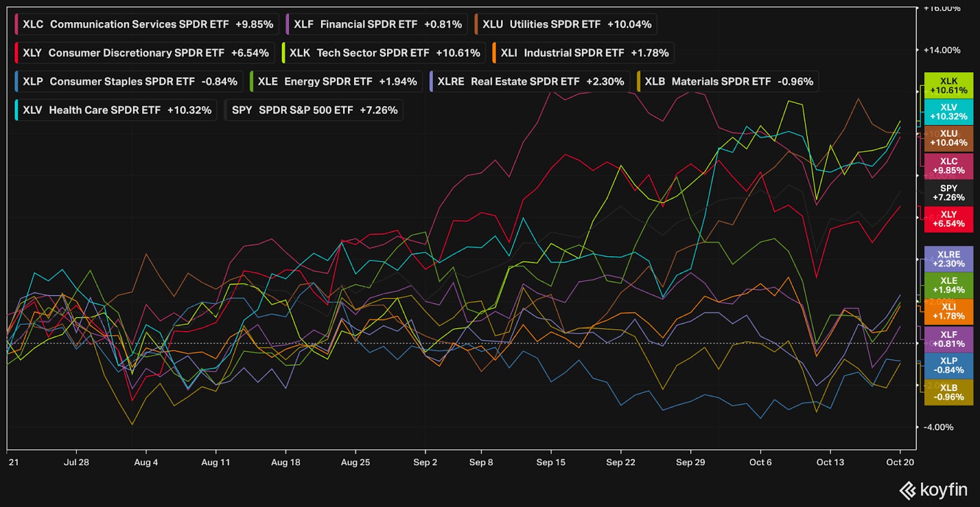Click the red XLY +6.54% axis tag
980x507 pixels.
pos(949,219)
